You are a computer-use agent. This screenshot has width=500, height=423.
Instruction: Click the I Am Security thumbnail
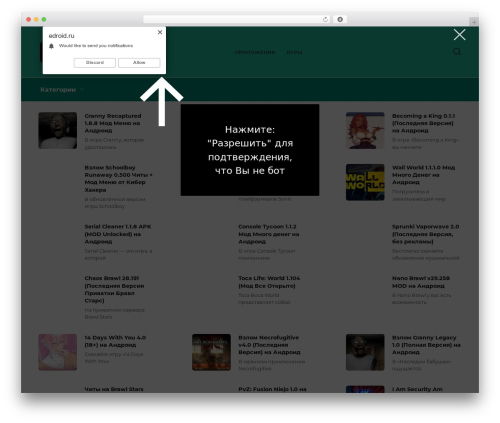365,389
